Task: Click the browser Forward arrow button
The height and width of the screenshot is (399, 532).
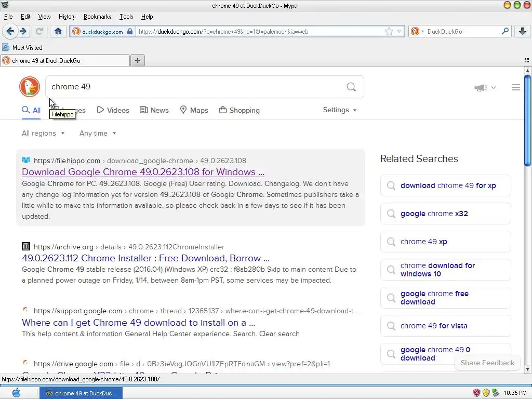Action: (x=23, y=32)
